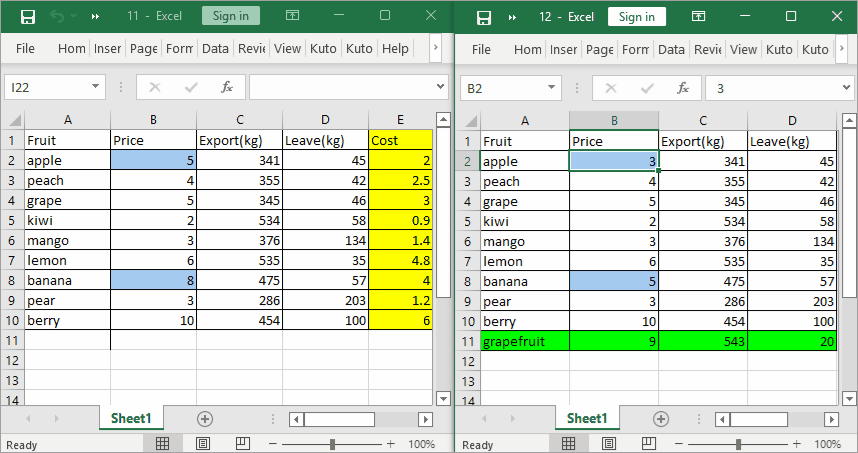The width and height of the screenshot is (858, 453).
Task: Click the Save icon in the right Excel window
Action: [484, 17]
